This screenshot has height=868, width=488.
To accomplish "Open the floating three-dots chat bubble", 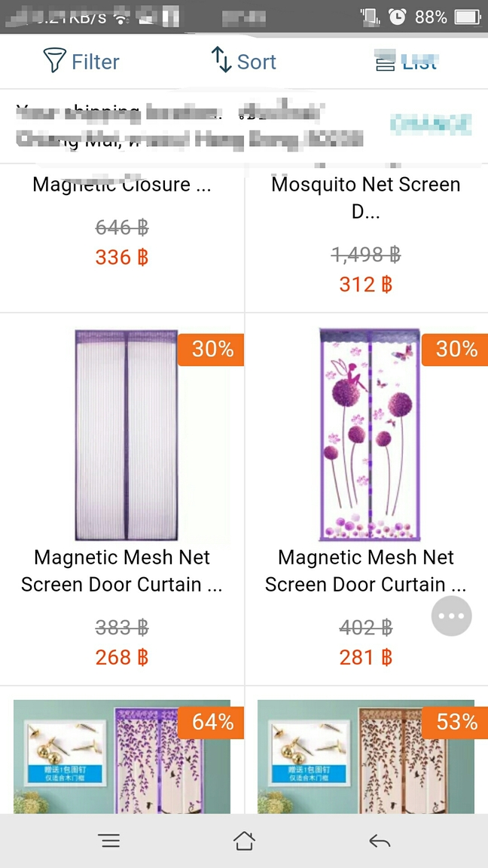I will point(452,616).
